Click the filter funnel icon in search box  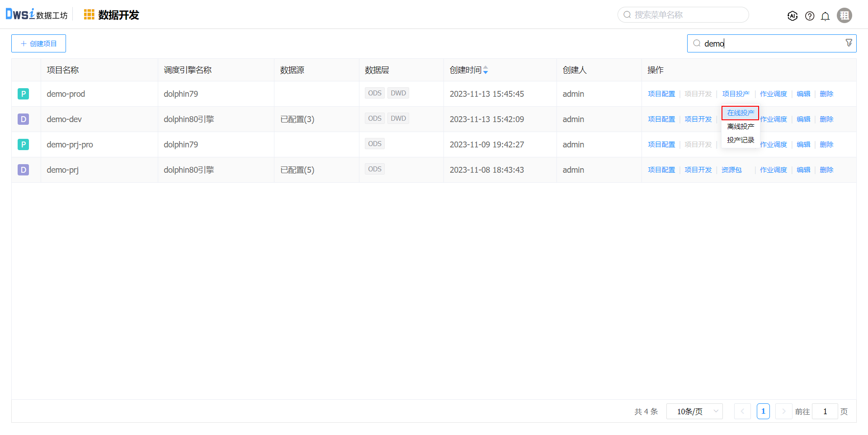(x=849, y=43)
